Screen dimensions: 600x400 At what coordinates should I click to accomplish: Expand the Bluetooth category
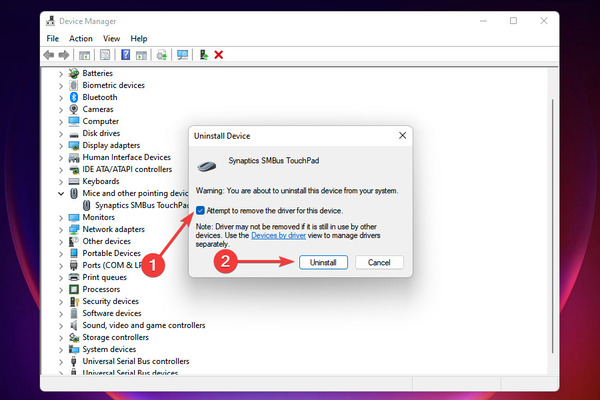click(x=61, y=98)
